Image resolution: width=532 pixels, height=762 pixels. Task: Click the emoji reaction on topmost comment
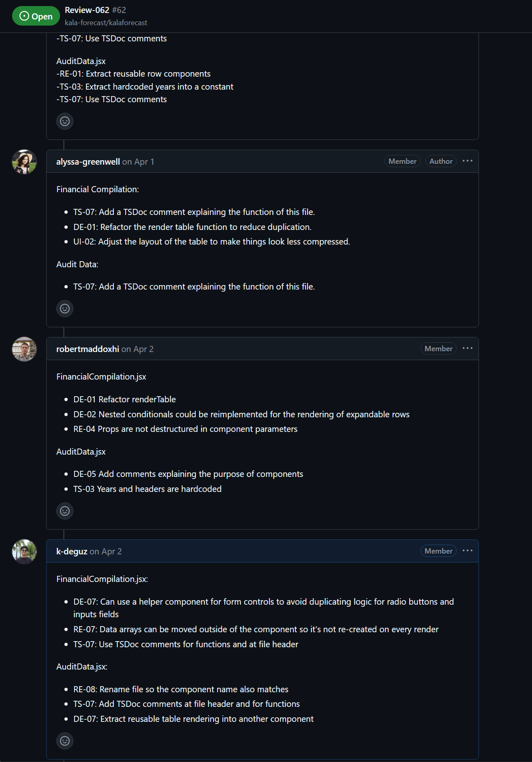[x=65, y=121]
